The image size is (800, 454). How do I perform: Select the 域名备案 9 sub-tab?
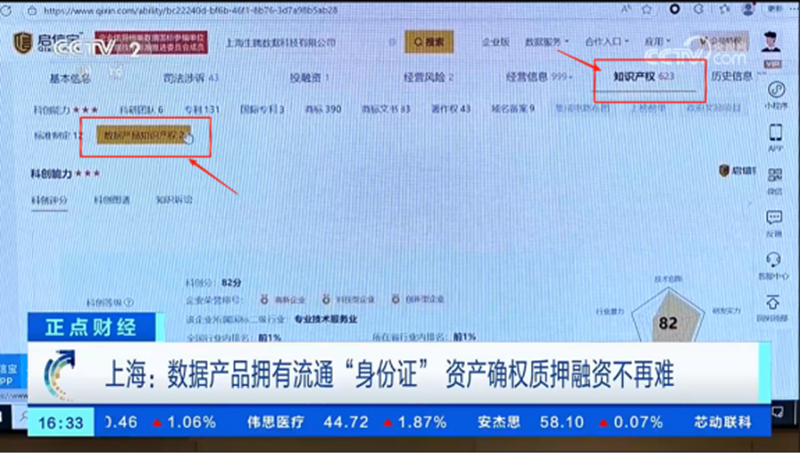tap(512, 109)
